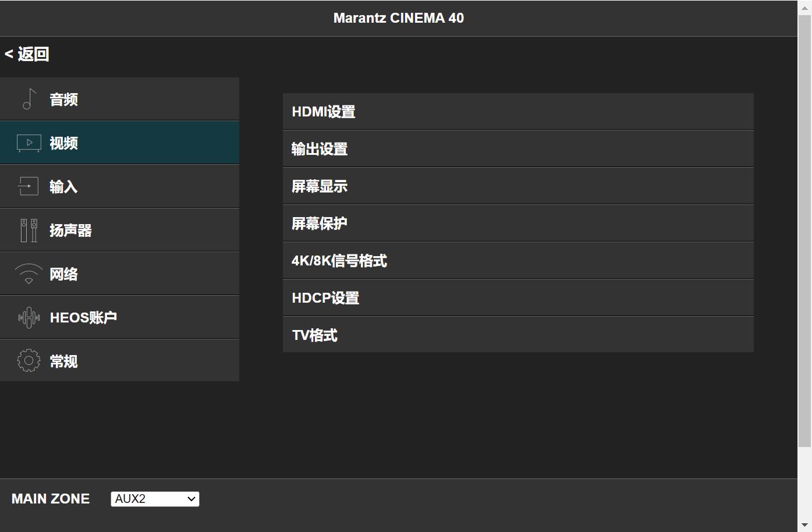This screenshot has width=812, height=532.
Task: Click the HEOS账户 waveform icon
Action: click(x=28, y=317)
